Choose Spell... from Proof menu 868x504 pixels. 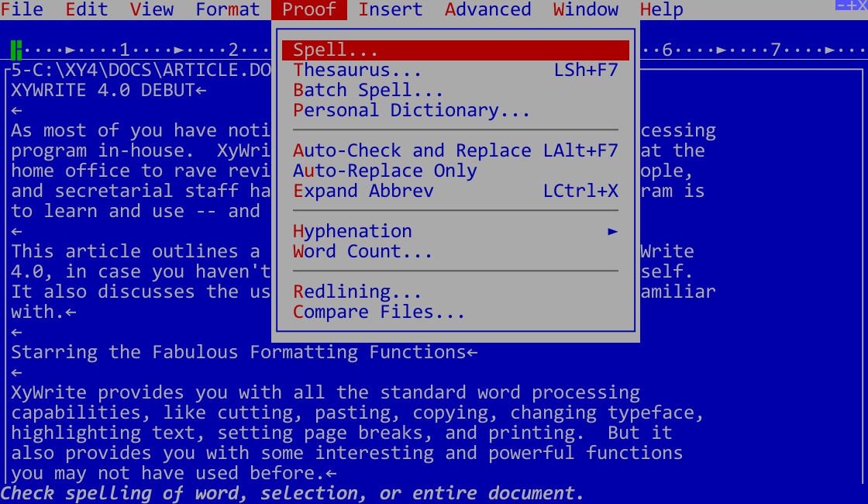pyautogui.click(x=456, y=50)
